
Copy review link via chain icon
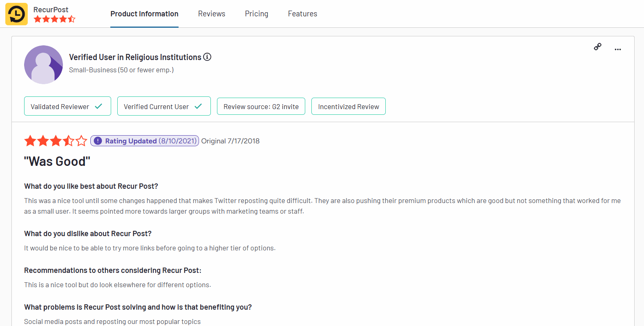(x=597, y=47)
